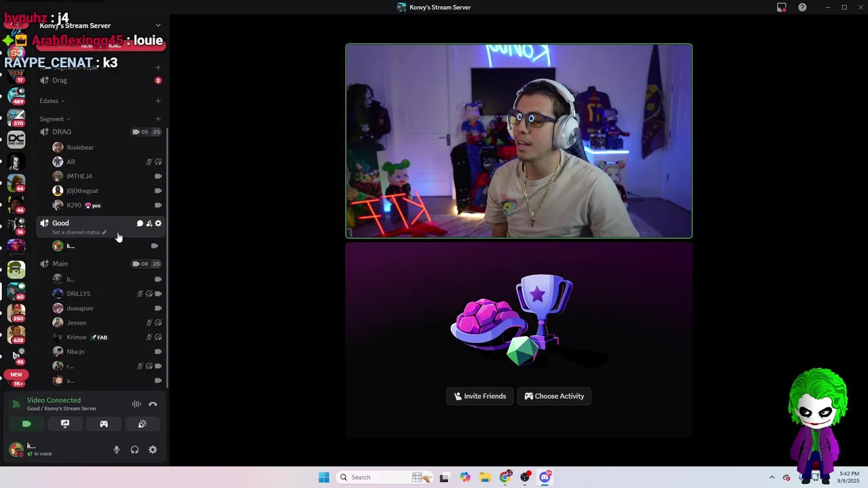Show hidden system tray icons
This screenshot has height=488, width=868.
click(772, 477)
